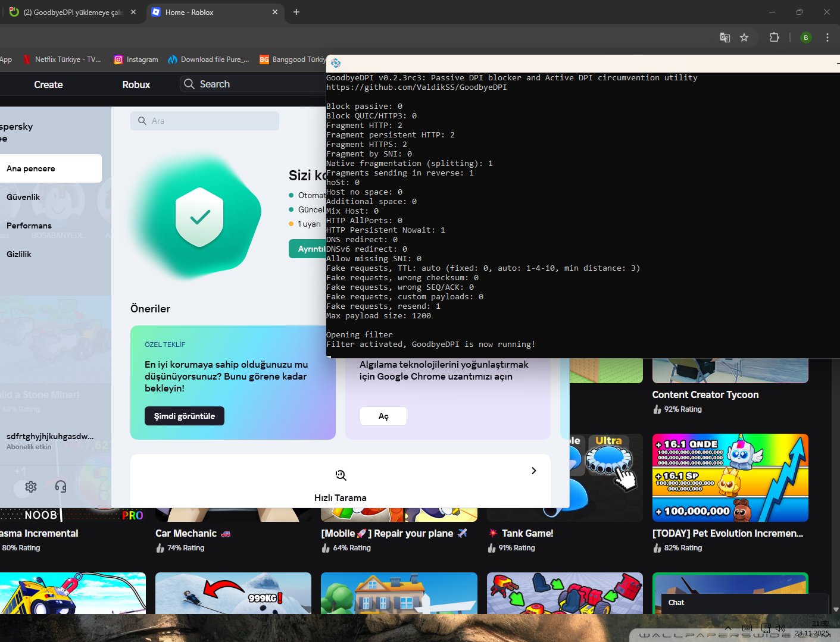Expand the Hızlı Tarama panel chevron

tap(534, 471)
